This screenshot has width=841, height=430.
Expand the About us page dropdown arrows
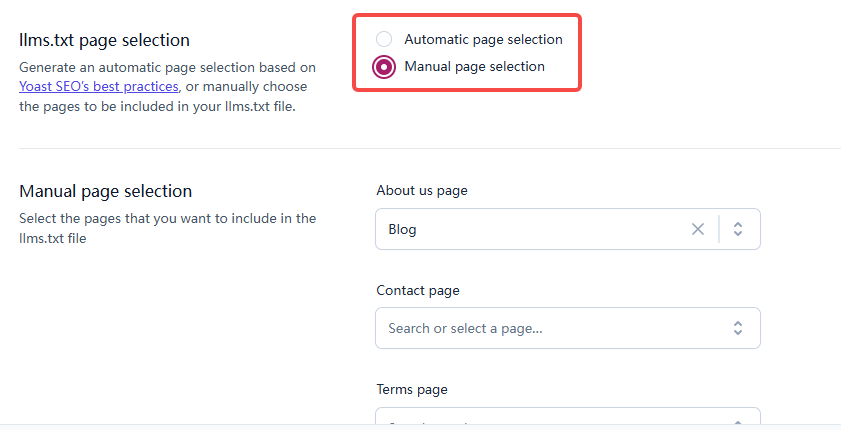pyautogui.click(x=738, y=229)
